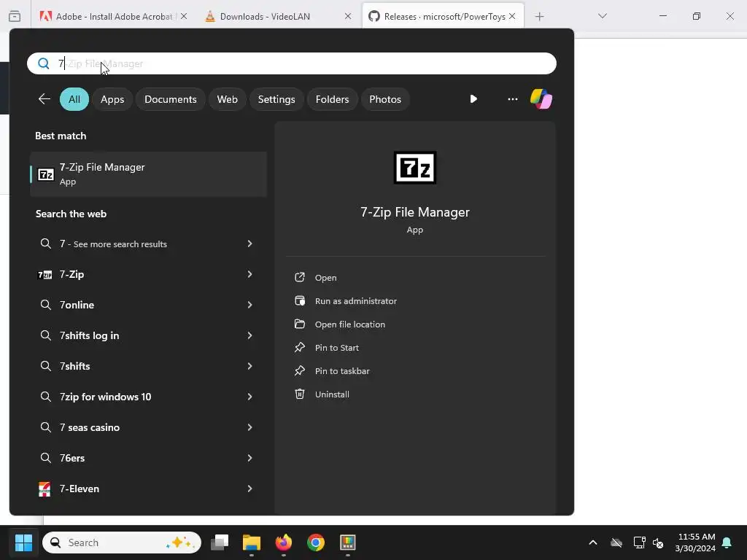Click Pin to taskbar
This screenshot has width=747, height=560.
342,371
